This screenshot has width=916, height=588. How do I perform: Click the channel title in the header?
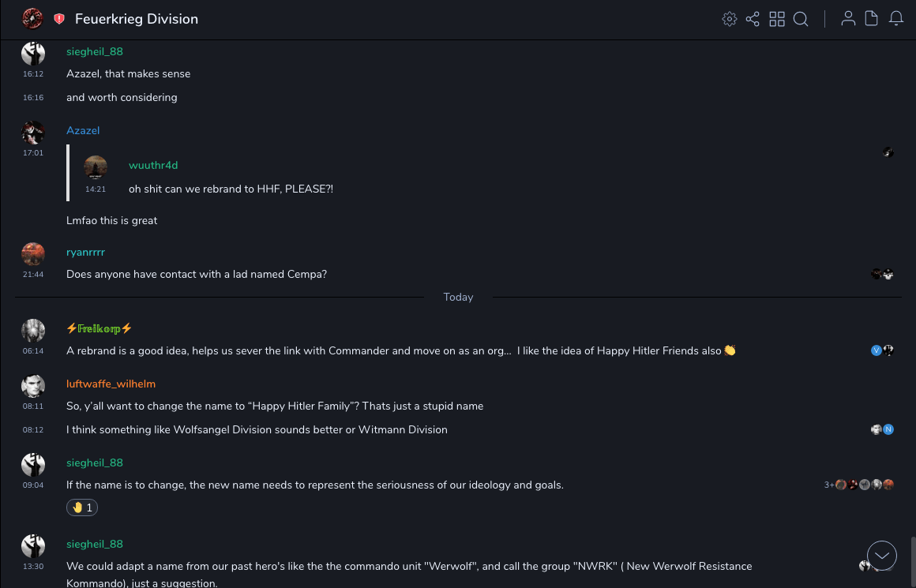(x=137, y=19)
